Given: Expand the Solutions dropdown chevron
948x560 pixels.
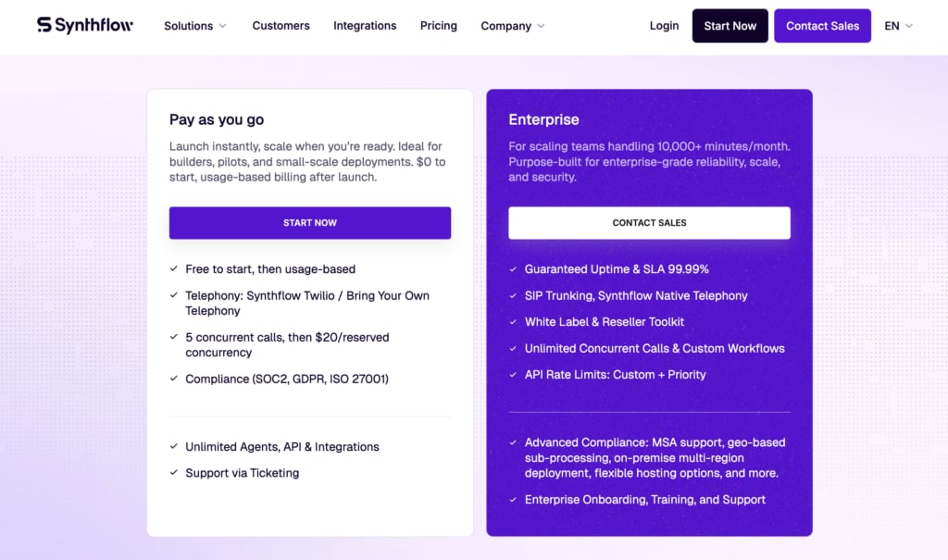Looking at the screenshot, I should pos(222,26).
